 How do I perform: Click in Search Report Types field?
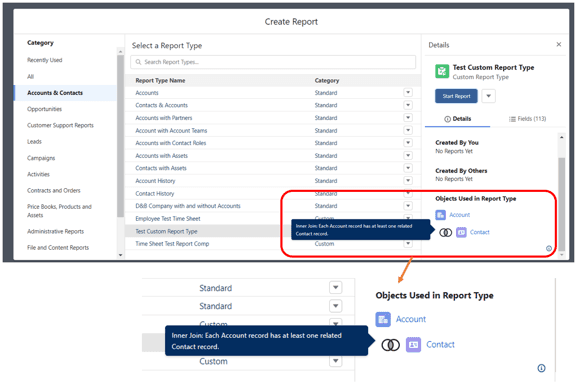coord(273,62)
